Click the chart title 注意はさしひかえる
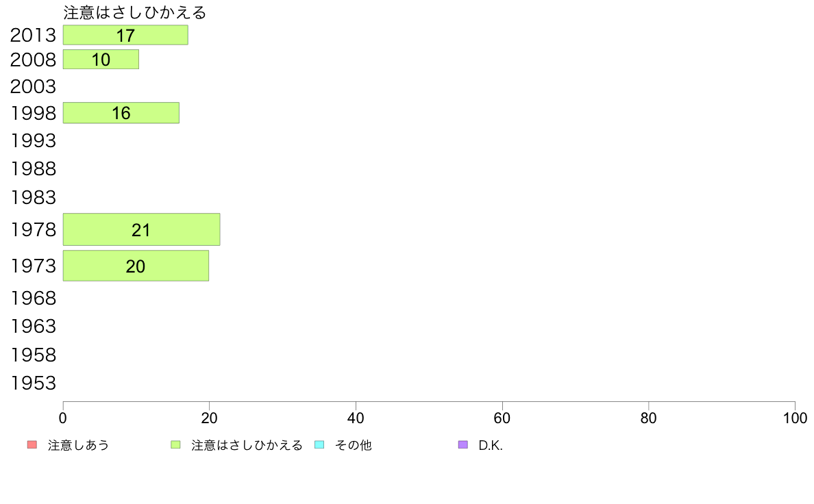 pos(134,12)
